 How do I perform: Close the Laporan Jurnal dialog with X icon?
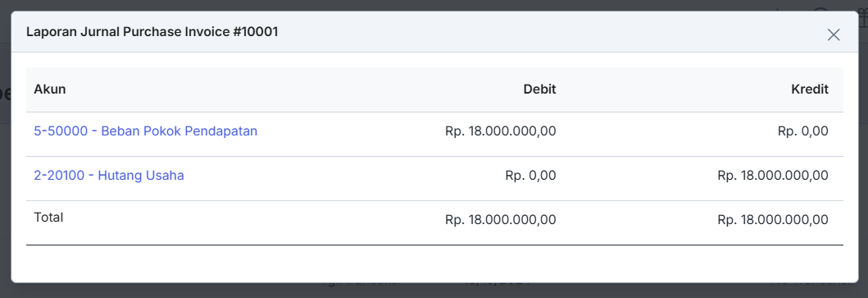(x=833, y=35)
